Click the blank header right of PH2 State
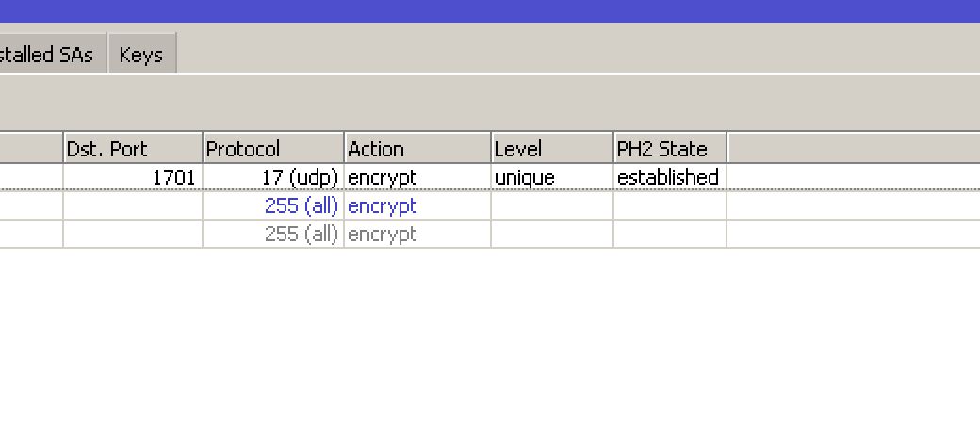980x441 pixels. [x=854, y=148]
